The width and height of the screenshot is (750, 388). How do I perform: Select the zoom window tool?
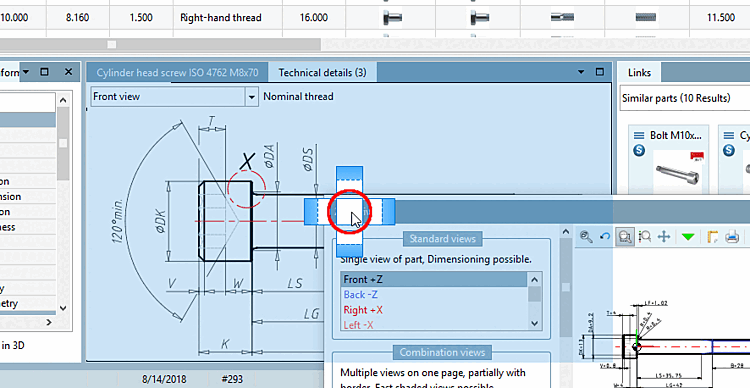[x=625, y=236]
